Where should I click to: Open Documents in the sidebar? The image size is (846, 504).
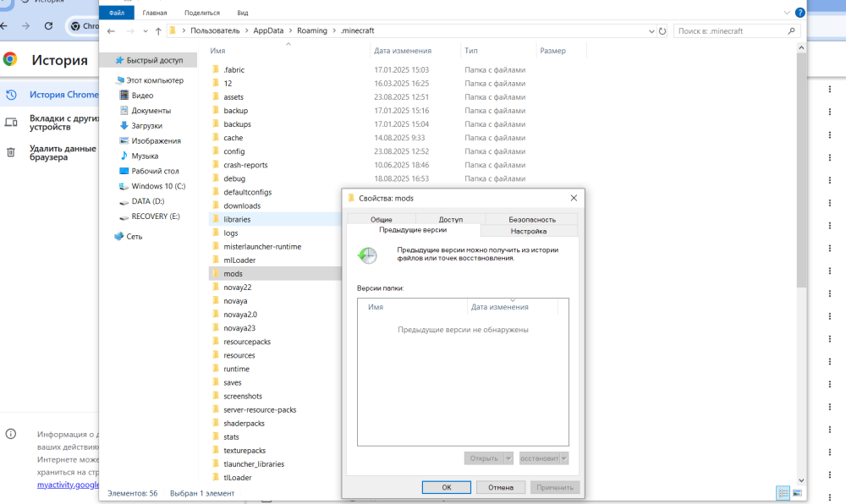[146, 111]
